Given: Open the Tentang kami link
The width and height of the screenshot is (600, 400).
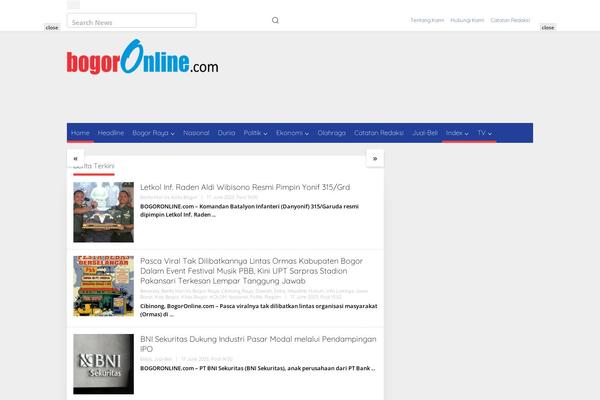Looking at the screenshot, I should 427,20.
